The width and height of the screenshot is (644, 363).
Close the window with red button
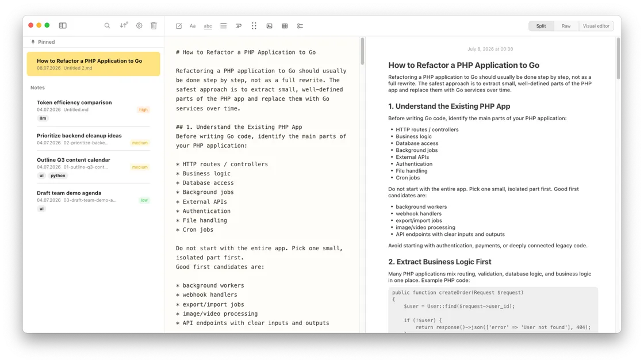[x=31, y=25]
